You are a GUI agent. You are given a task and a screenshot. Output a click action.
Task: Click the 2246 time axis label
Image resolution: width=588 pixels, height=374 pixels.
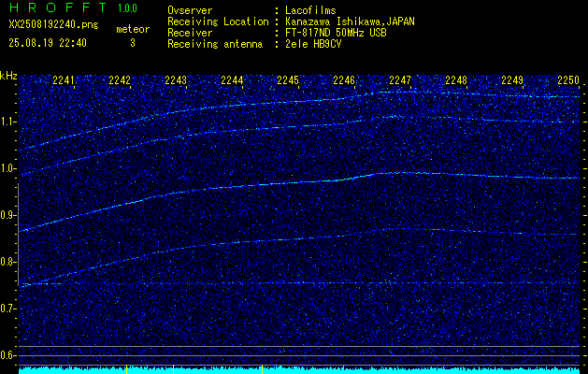[x=344, y=79]
